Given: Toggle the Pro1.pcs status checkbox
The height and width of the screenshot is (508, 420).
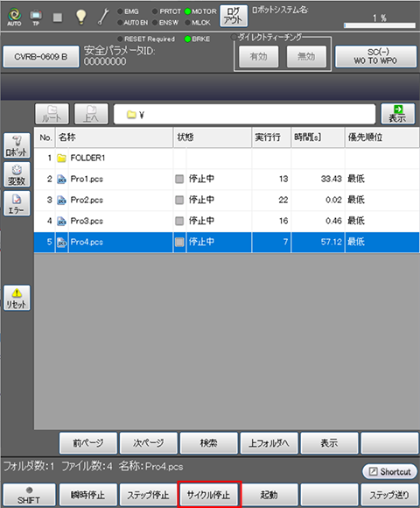Looking at the screenshot, I should [x=179, y=179].
